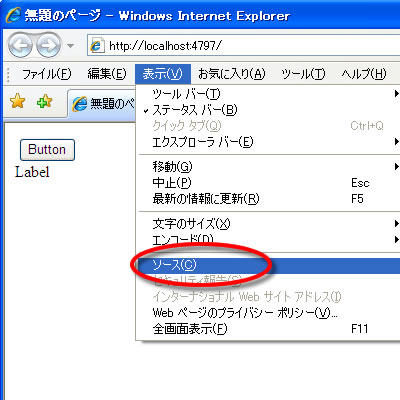The image size is (400, 400).
Task: Open recent pages dropdown arrow beside Forward
Action: tap(70, 45)
